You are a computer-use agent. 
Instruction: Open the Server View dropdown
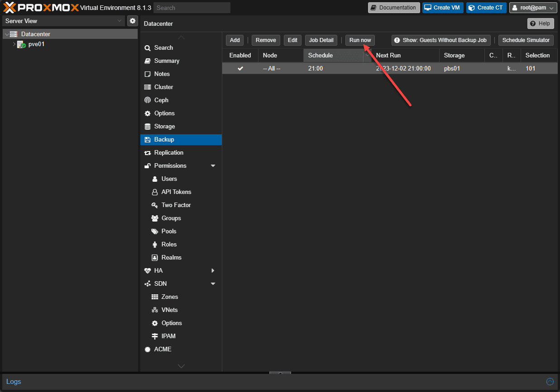tap(120, 21)
